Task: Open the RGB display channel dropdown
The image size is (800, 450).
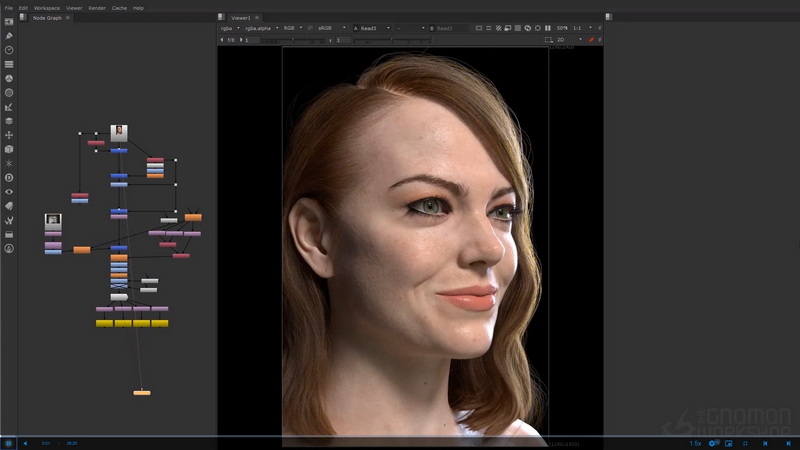Action: tap(293, 28)
